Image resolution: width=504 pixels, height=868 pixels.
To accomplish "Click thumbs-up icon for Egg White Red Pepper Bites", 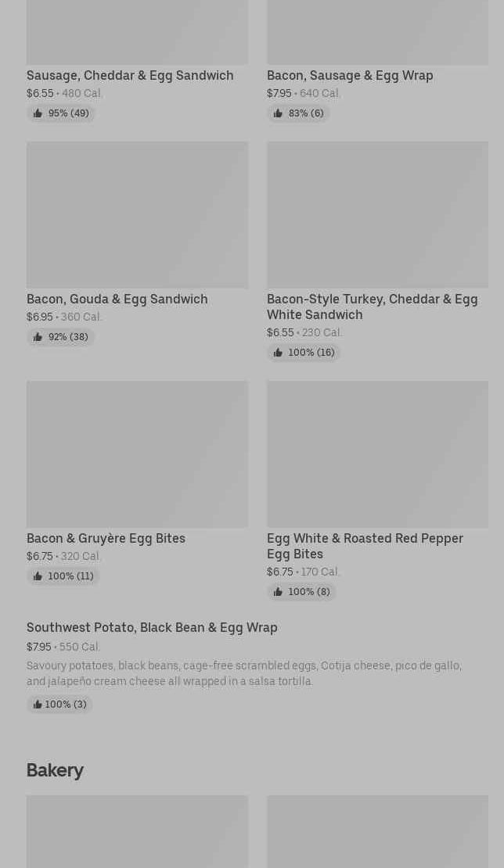I will [x=278, y=592].
